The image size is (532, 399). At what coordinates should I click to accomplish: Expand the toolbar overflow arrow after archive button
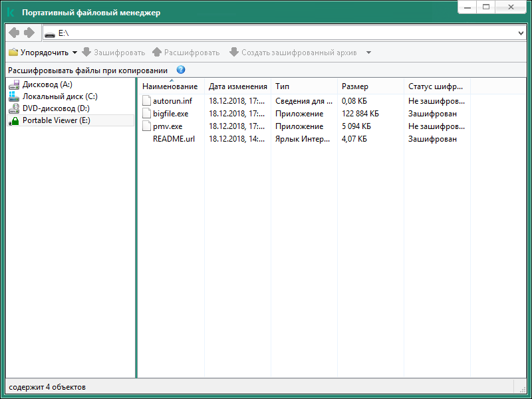(368, 53)
